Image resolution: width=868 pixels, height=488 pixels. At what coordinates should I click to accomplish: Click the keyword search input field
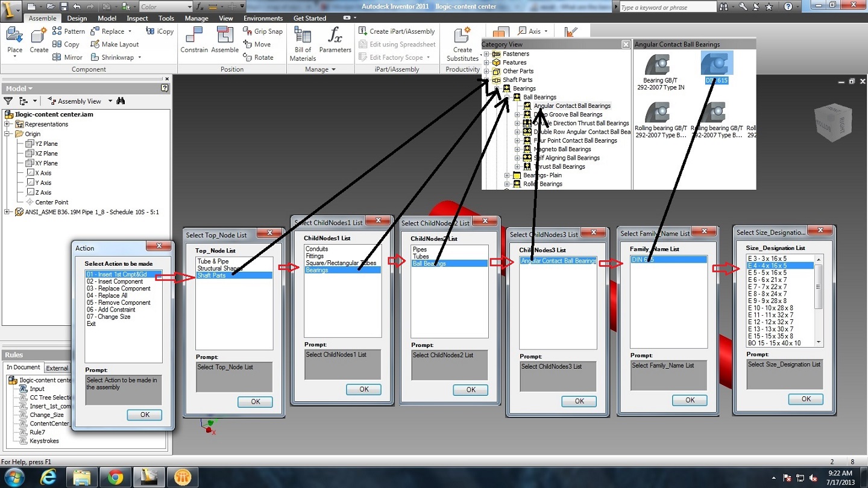pos(667,7)
